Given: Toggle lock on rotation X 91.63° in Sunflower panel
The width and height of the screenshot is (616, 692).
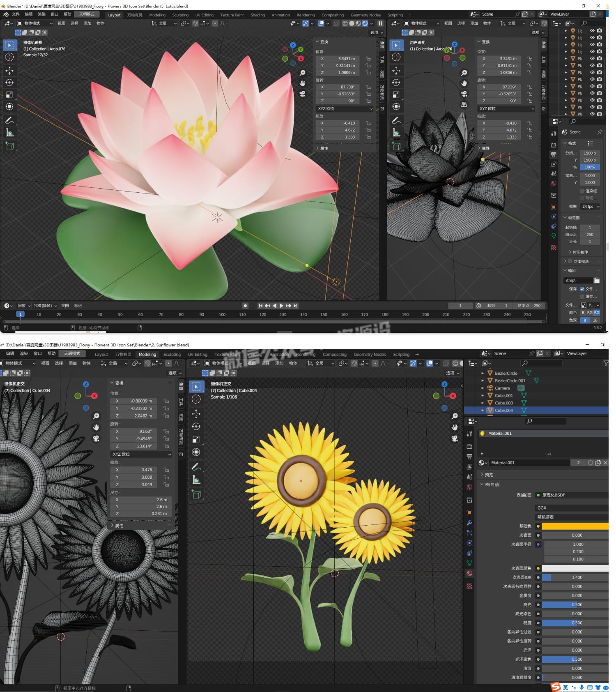Looking at the screenshot, I should [x=166, y=431].
